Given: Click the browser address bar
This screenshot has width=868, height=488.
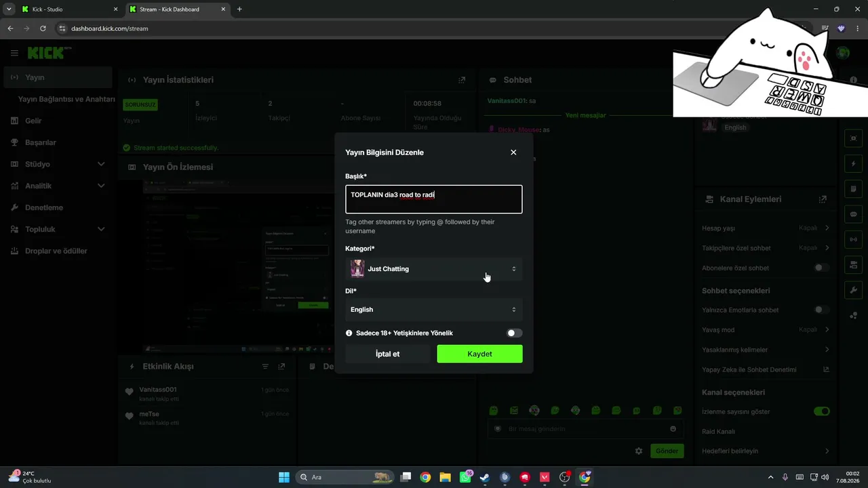Looking at the screenshot, I should pyautogui.click(x=407, y=28).
